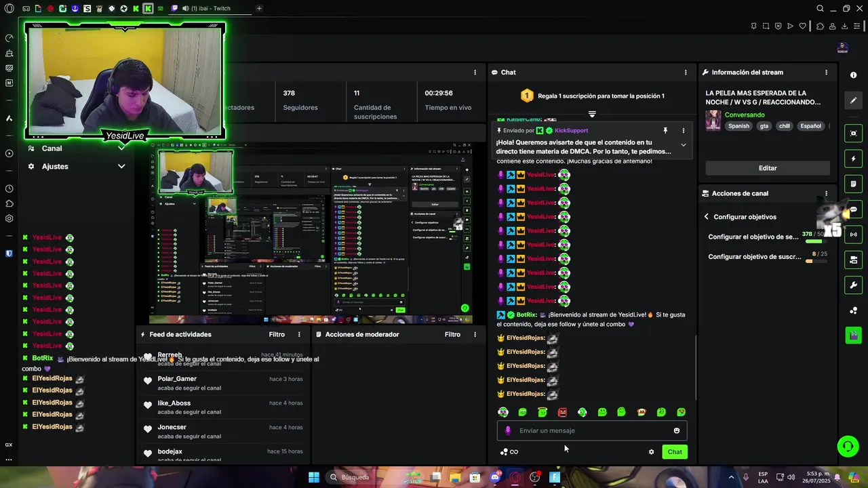Open a new browser tab
Viewport: 868px width, 488px height.
(259, 8)
